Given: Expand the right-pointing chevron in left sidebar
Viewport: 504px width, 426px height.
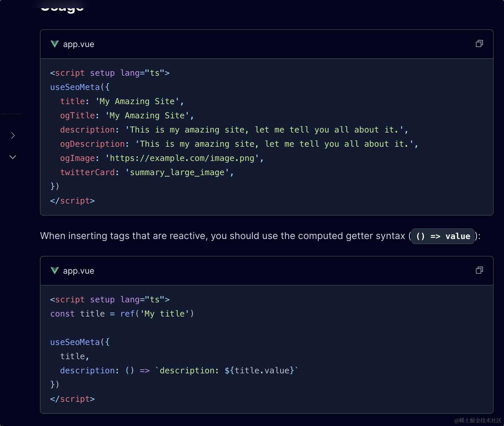Looking at the screenshot, I should [x=13, y=135].
